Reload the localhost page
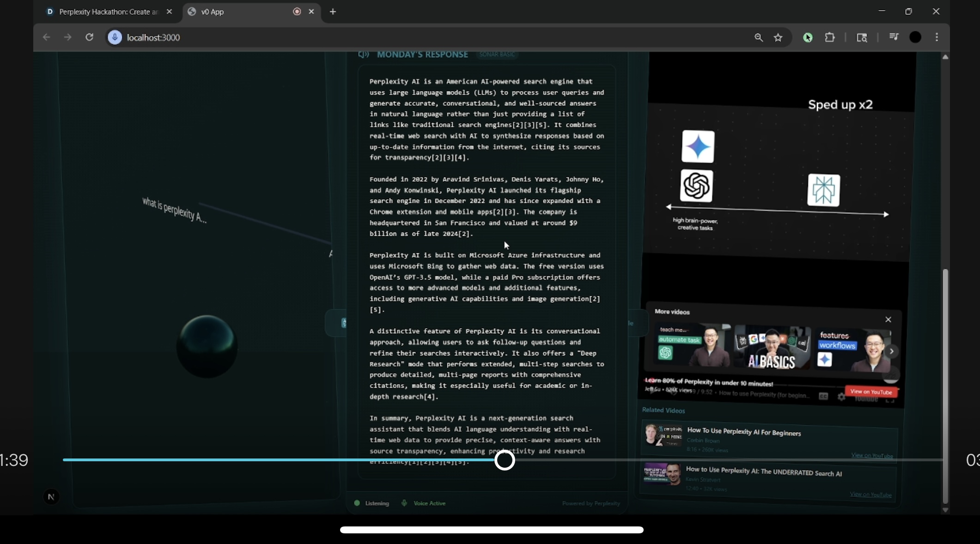This screenshot has width=980, height=544. [x=89, y=37]
